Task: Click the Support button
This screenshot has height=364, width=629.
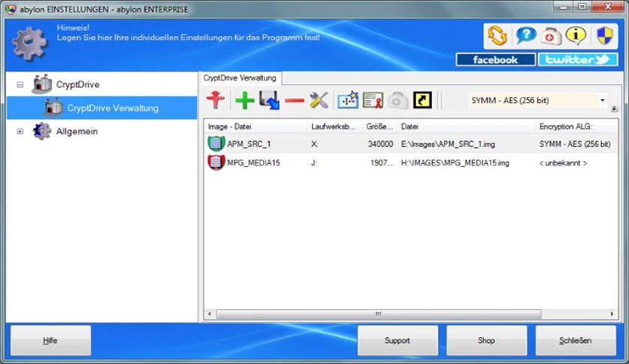Action: [397, 341]
